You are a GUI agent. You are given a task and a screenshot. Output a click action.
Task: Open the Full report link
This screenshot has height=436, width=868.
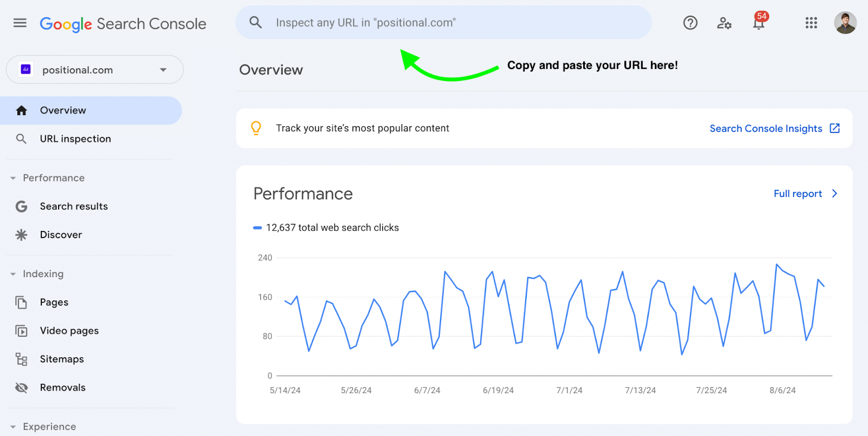tap(797, 194)
